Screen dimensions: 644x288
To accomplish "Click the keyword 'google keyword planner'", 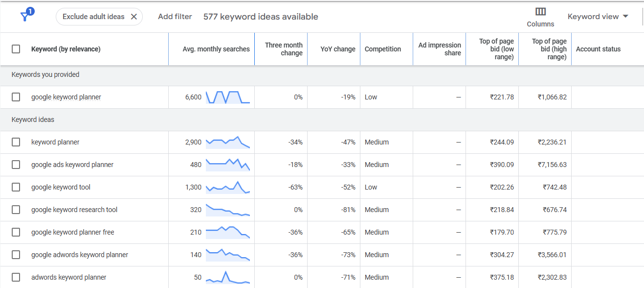I will 66,97.
